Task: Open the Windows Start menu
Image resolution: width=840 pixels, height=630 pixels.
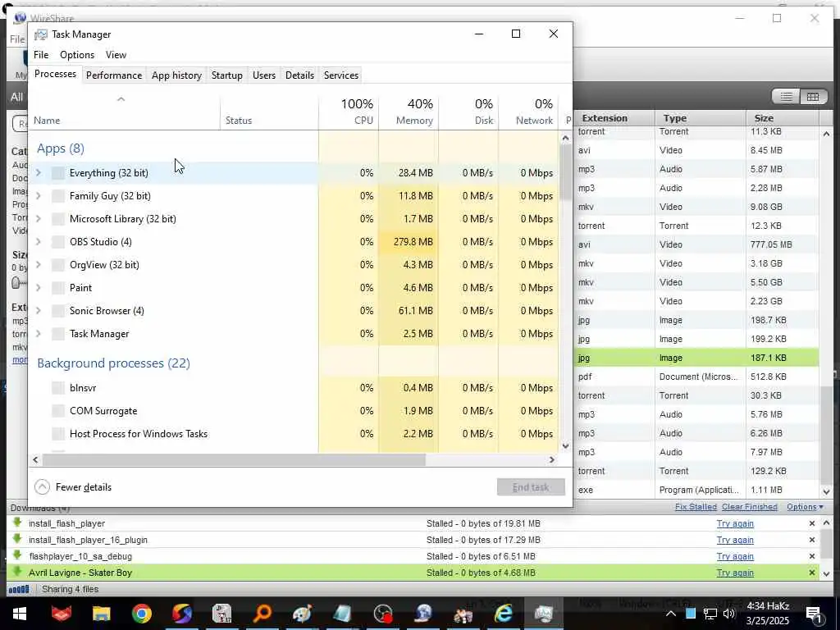Action: (20, 614)
